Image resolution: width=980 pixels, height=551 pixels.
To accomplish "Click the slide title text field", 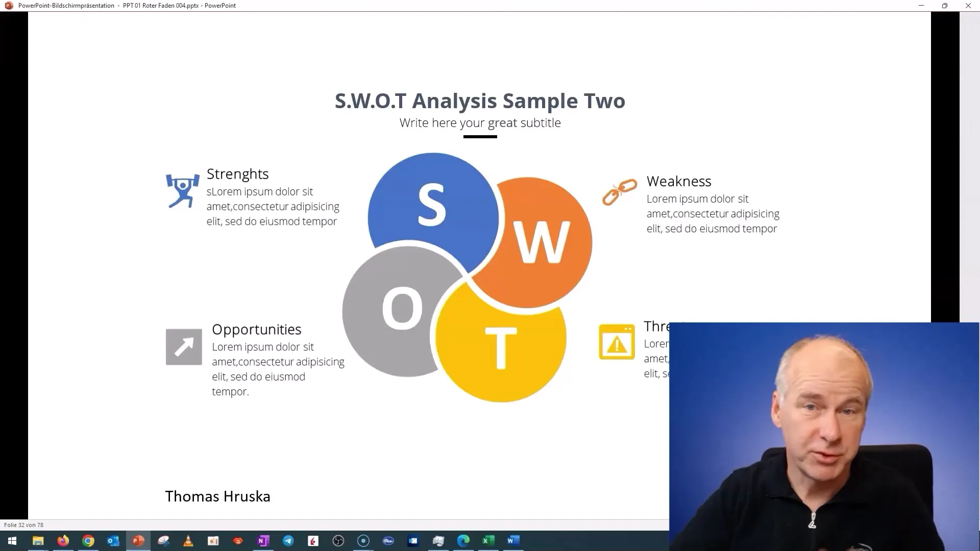I will (480, 100).
